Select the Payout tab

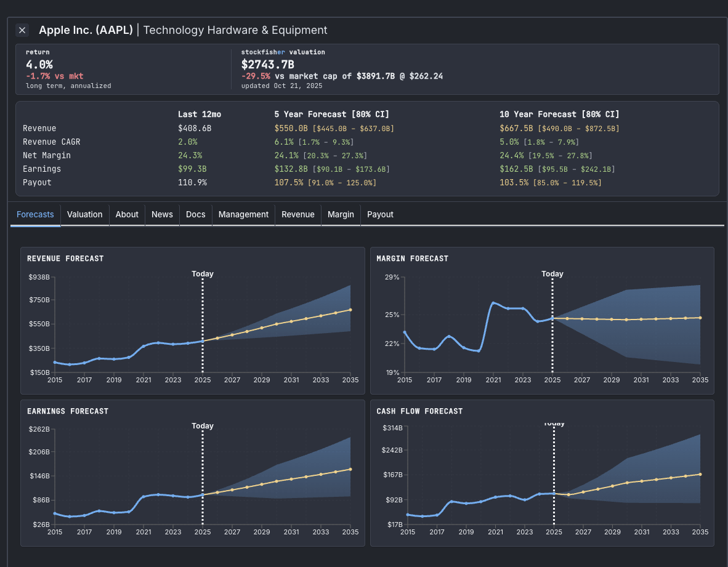[x=380, y=214]
